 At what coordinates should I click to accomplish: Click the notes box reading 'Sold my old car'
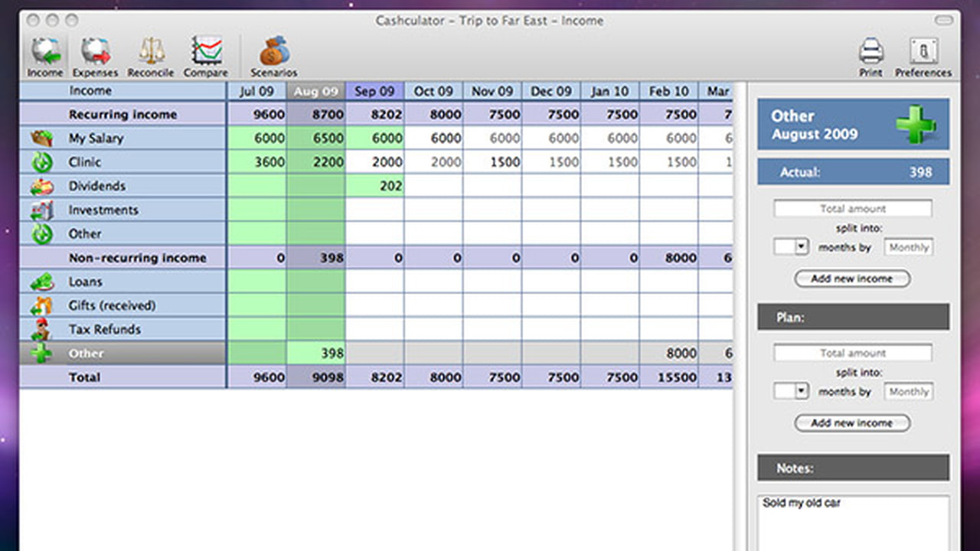853,523
